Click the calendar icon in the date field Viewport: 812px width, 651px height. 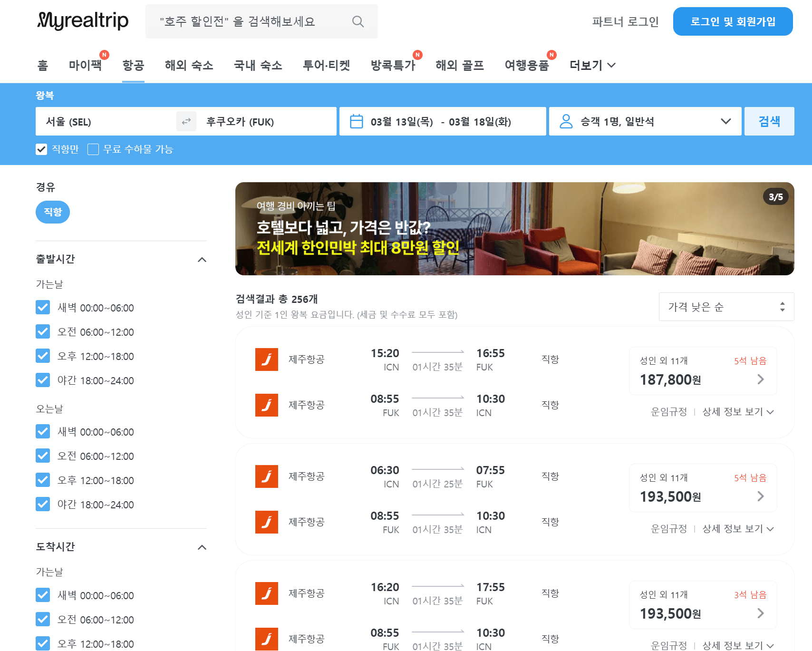tap(357, 121)
